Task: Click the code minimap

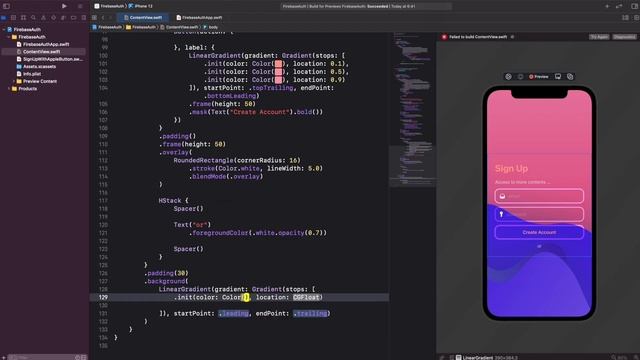Action: pos(412,110)
